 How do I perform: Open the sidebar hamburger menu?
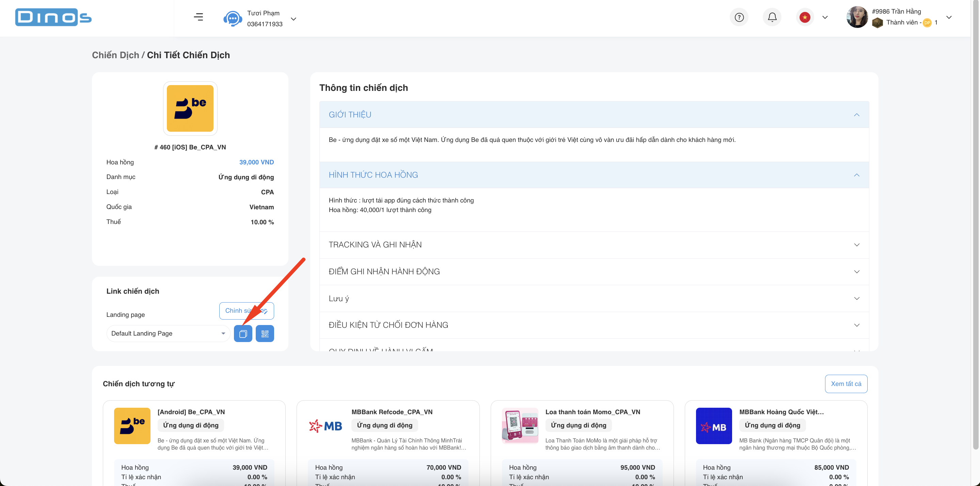coord(199,17)
